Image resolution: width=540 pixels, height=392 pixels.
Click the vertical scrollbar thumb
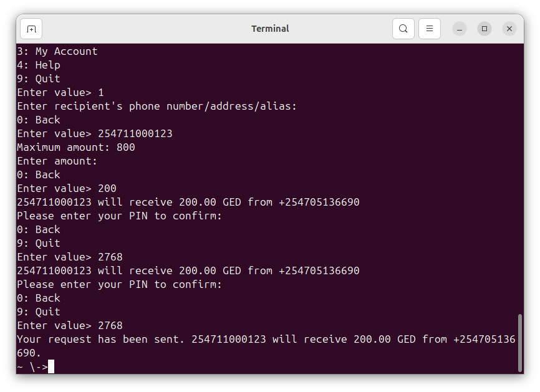520,343
